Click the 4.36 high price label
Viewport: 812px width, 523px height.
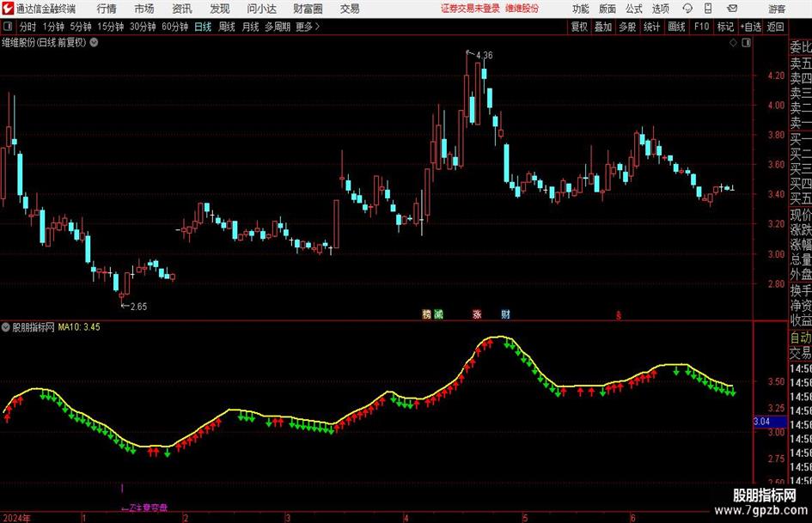point(485,55)
